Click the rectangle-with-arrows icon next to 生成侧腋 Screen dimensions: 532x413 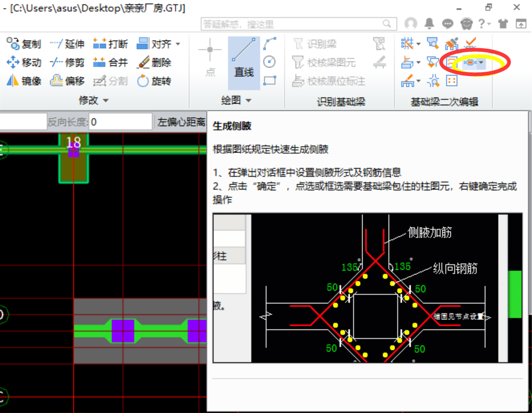[x=452, y=63]
